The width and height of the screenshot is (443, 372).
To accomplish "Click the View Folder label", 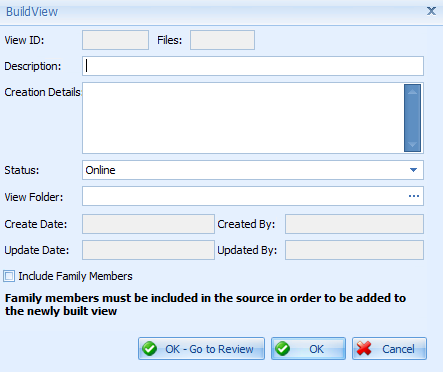I will 34,197.
